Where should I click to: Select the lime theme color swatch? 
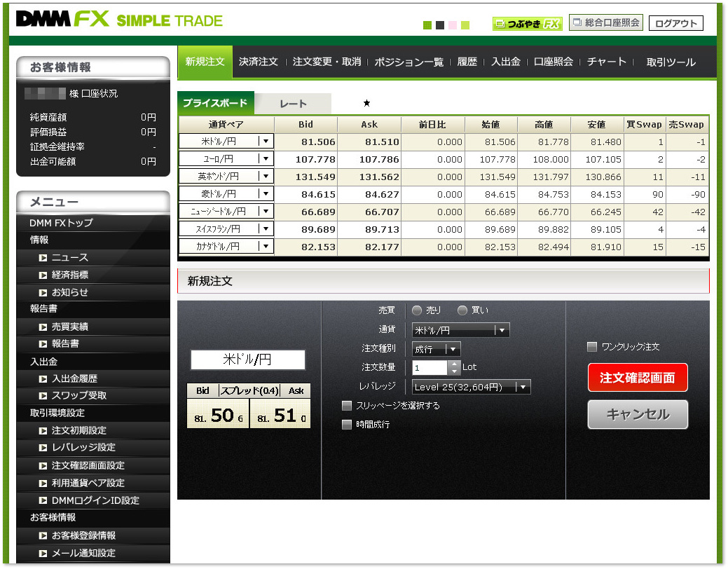pyautogui.click(x=465, y=25)
